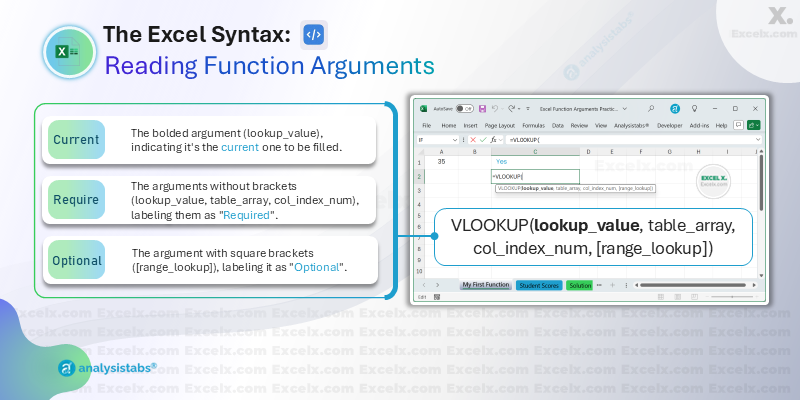The image size is (800, 400).
Task: Open the Page Layout ribbon tab
Action: pyautogui.click(x=500, y=125)
